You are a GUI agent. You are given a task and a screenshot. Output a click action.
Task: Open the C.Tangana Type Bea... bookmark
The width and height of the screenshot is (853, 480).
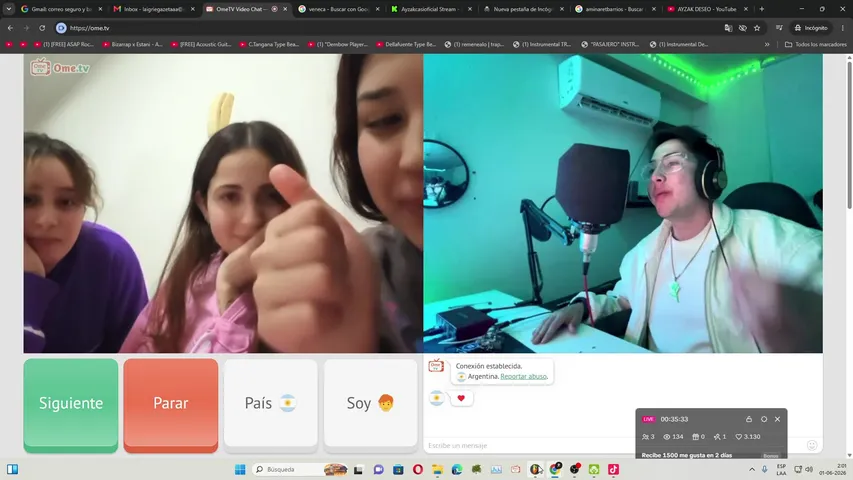pyautogui.click(x=269, y=45)
